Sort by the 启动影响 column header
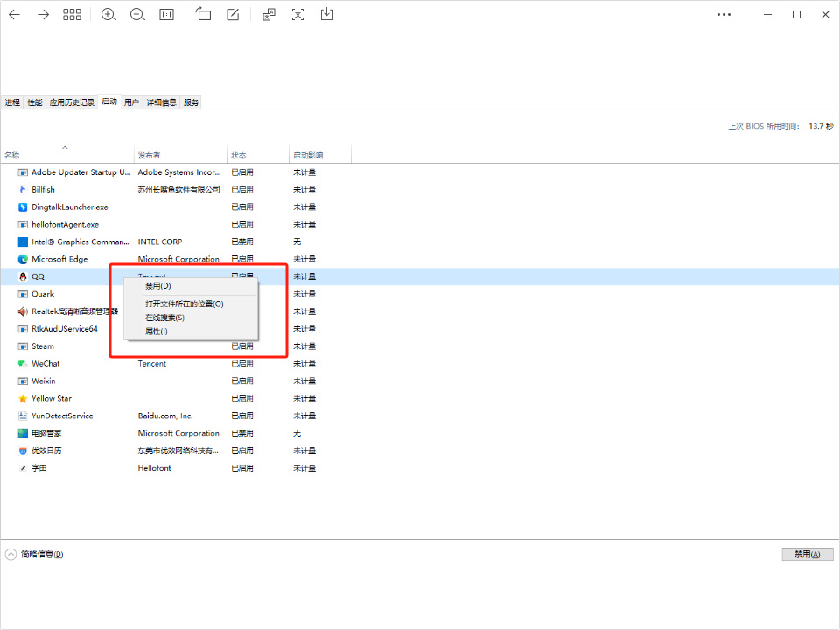Viewport: 840px width, 630px height. pyautogui.click(x=320, y=156)
